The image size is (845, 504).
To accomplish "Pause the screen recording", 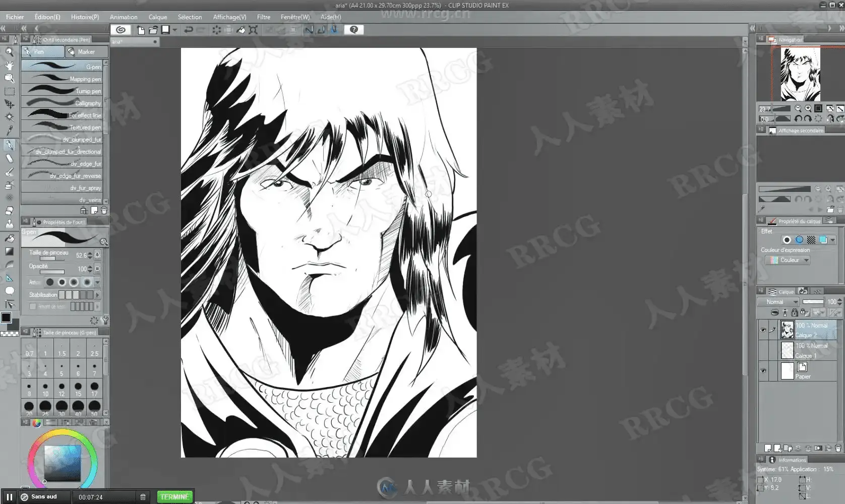I will [x=9, y=497].
